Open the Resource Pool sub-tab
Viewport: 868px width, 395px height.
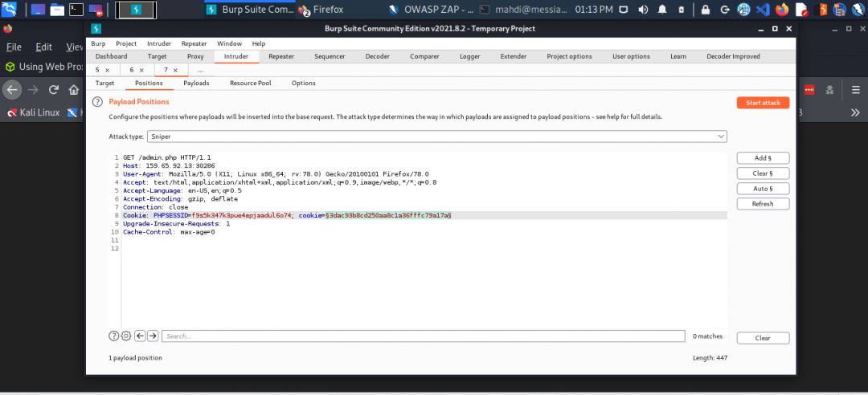[x=250, y=83]
